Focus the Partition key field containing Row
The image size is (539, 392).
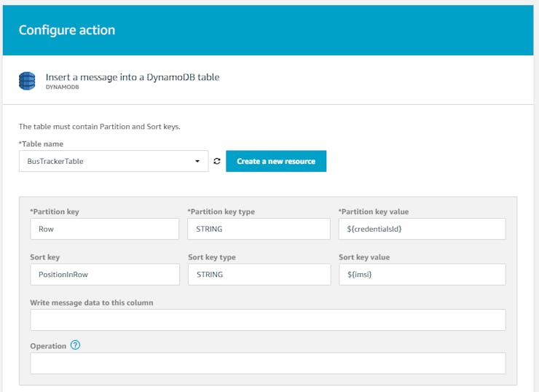coord(104,229)
